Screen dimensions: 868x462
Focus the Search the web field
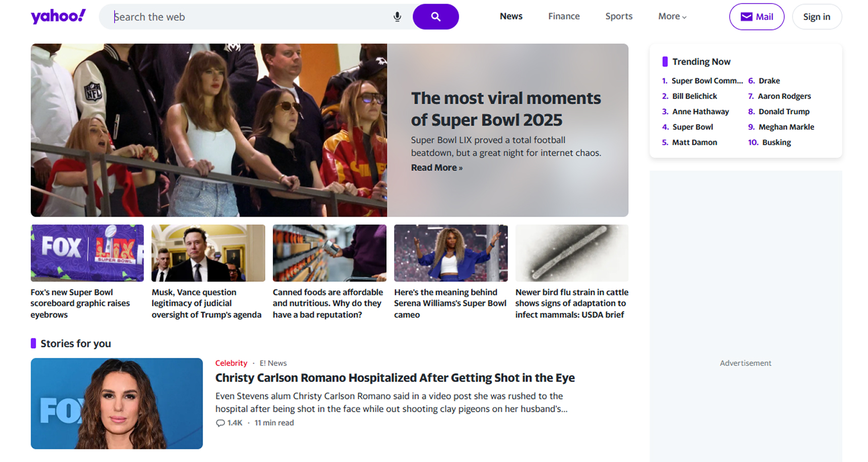pos(247,17)
